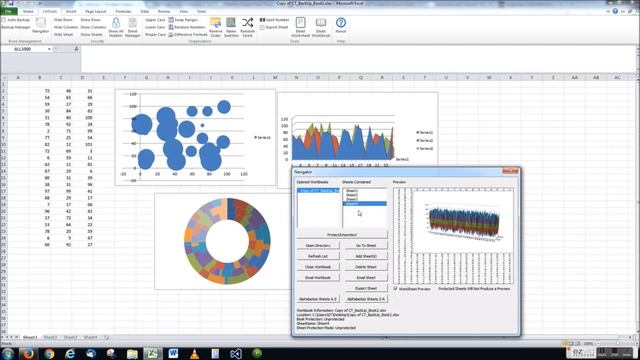Click the Reverse Order ribbon icon
The height and width of the screenshot is (360, 640).
(216, 27)
